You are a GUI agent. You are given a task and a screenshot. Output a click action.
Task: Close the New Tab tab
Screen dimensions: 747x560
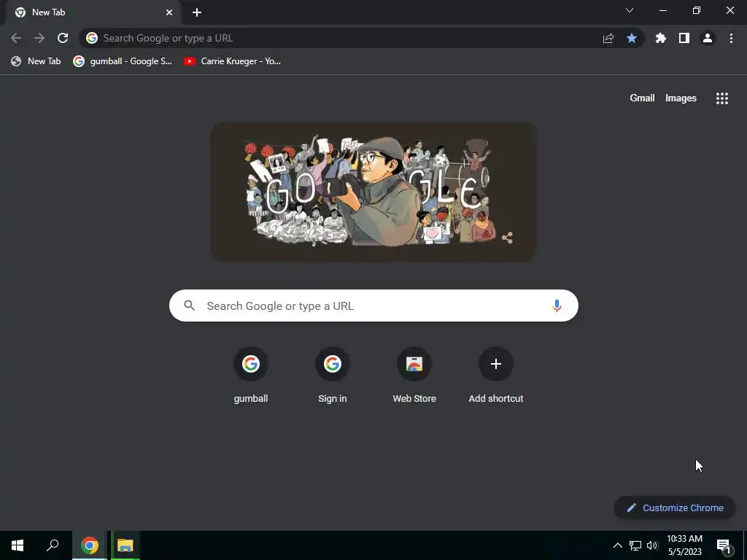click(169, 12)
